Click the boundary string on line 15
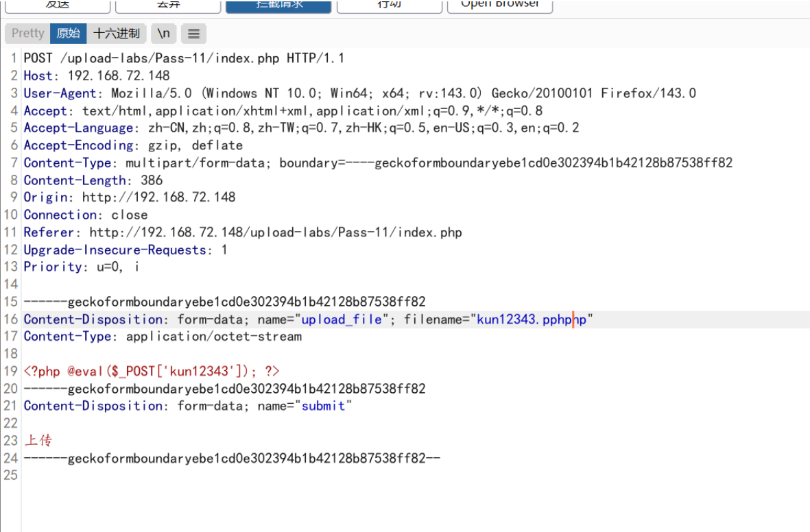Image resolution: width=810 pixels, height=532 pixels. click(x=225, y=302)
